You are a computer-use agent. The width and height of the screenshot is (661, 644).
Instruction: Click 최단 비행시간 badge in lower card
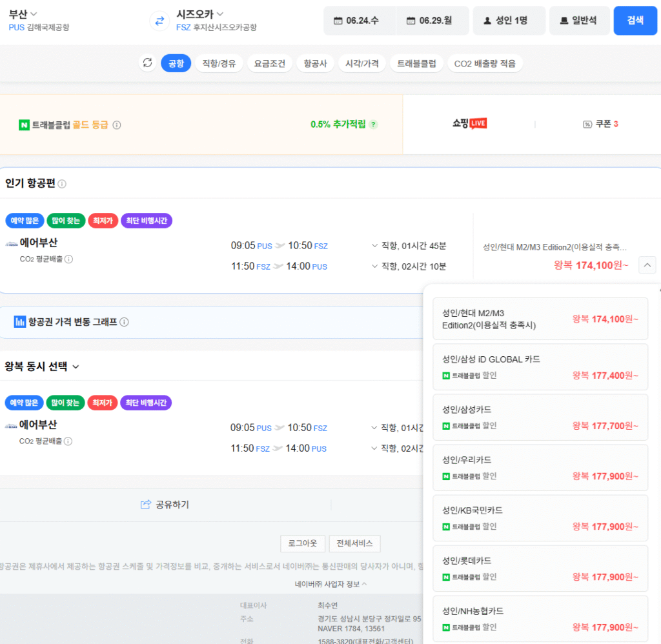click(x=146, y=403)
